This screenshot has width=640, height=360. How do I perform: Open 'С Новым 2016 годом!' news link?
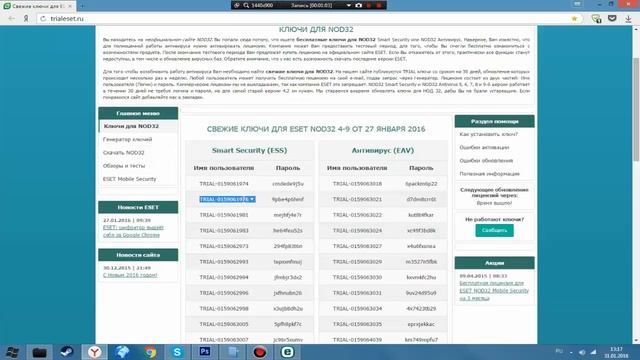click(130, 275)
